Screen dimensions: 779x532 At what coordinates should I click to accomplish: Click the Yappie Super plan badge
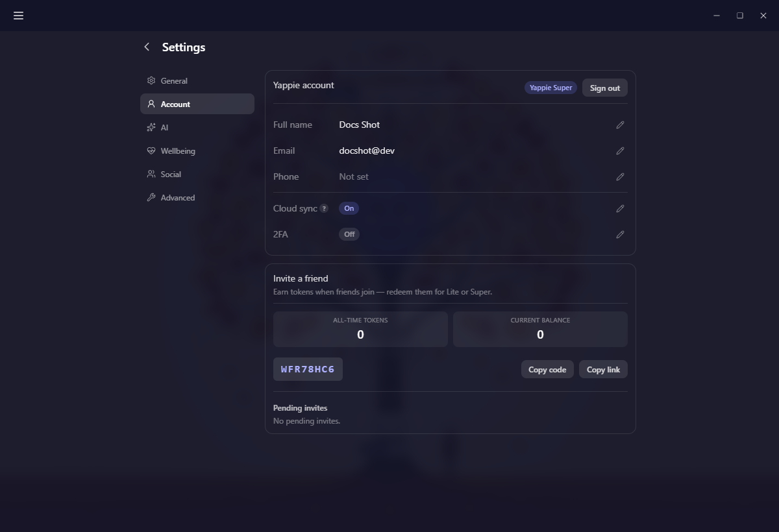click(550, 88)
